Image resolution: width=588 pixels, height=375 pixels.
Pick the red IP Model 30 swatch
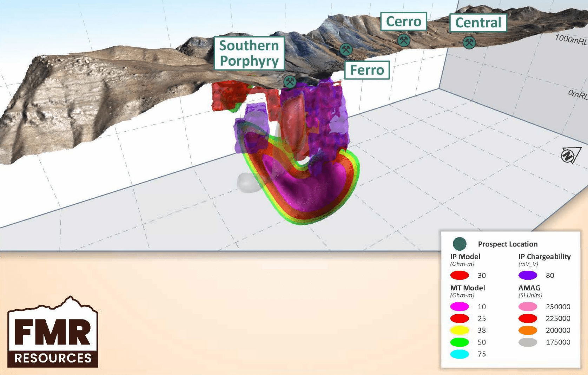tap(460, 275)
